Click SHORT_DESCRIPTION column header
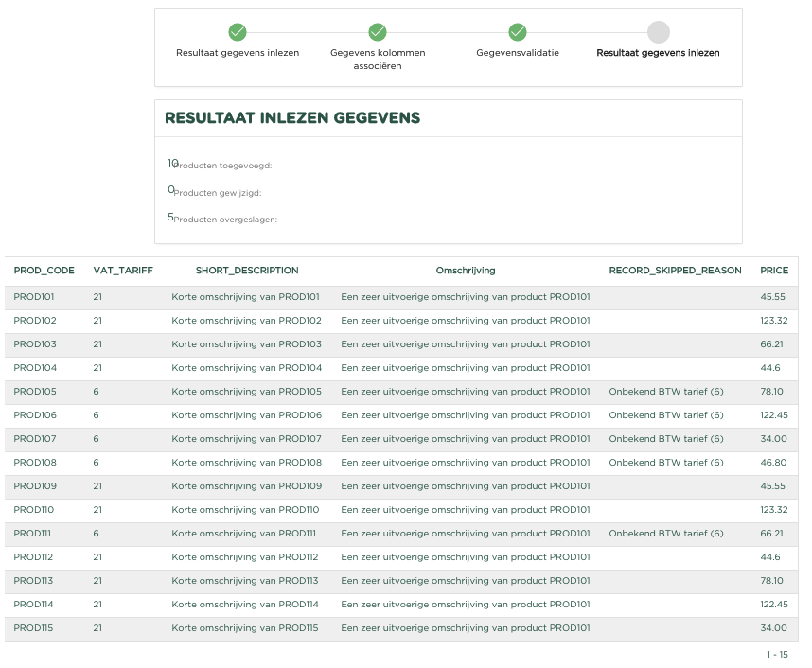The width and height of the screenshot is (812, 668). tap(247, 271)
